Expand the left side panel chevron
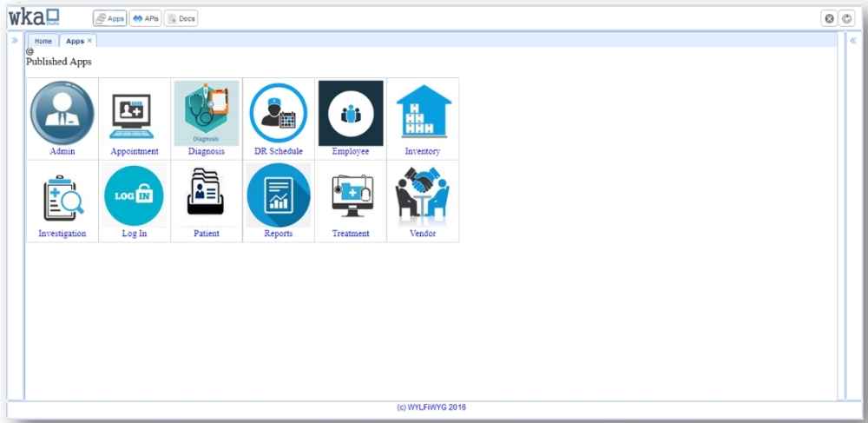The height and width of the screenshot is (423, 868). 15,40
